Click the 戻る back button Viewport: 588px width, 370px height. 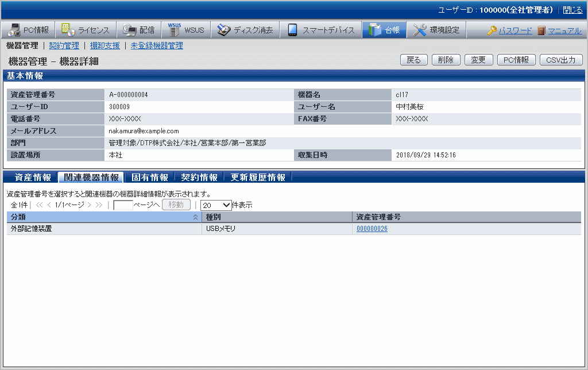point(414,60)
